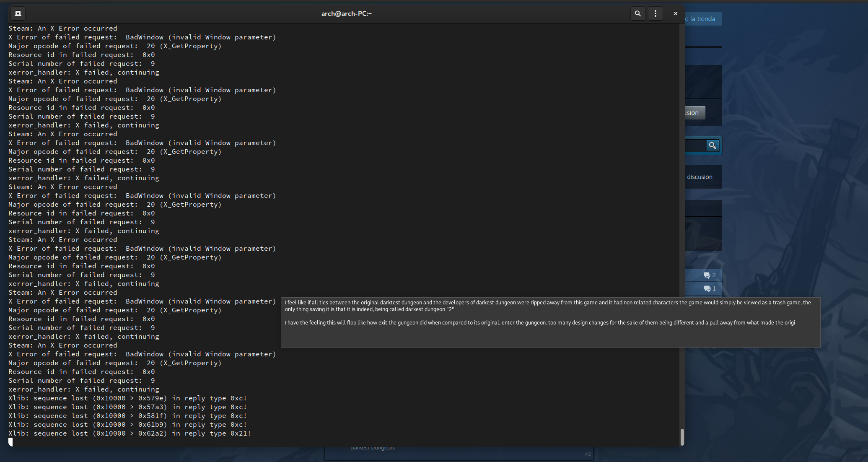Click the terminal title 'arch@arch-PC:~'
Screen dimensions: 868x462
point(347,13)
